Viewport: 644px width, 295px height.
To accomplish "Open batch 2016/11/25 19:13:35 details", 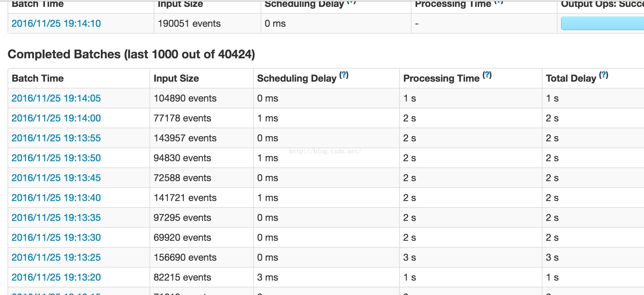I will [x=56, y=217].
